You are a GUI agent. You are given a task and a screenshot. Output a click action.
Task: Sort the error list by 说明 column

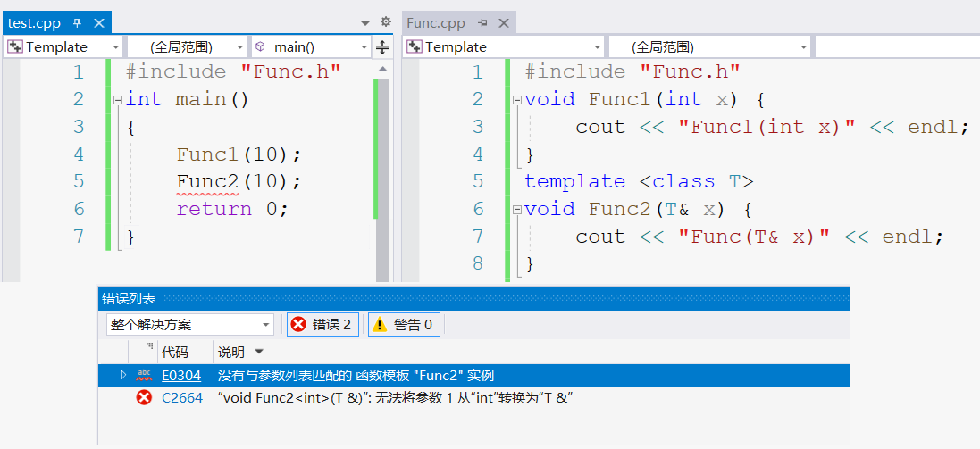click(x=232, y=352)
